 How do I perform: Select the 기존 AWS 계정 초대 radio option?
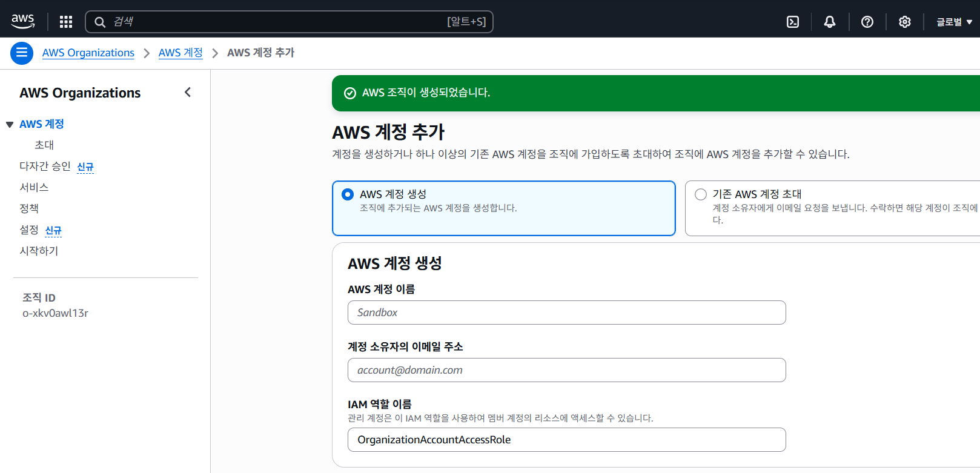click(x=701, y=194)
